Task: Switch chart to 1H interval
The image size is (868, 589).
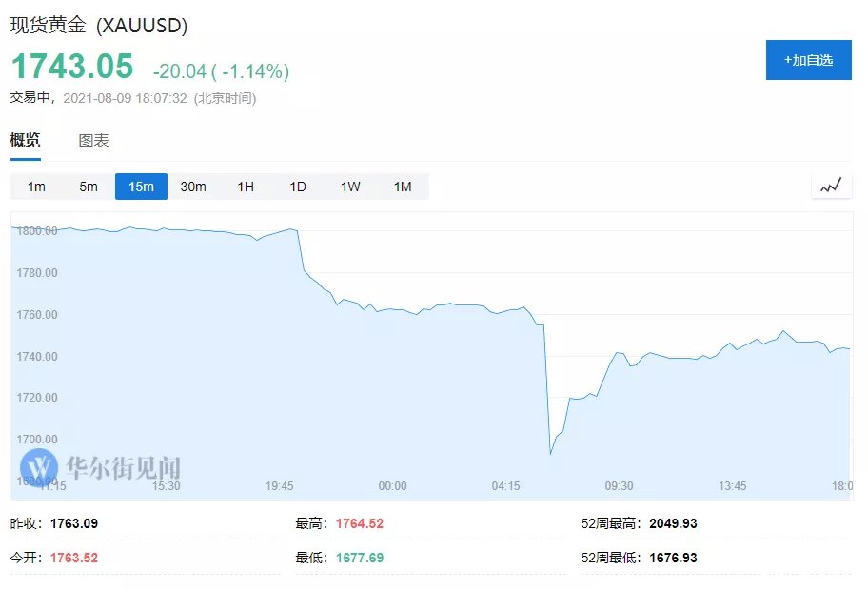Action: (x=246, y=187)
